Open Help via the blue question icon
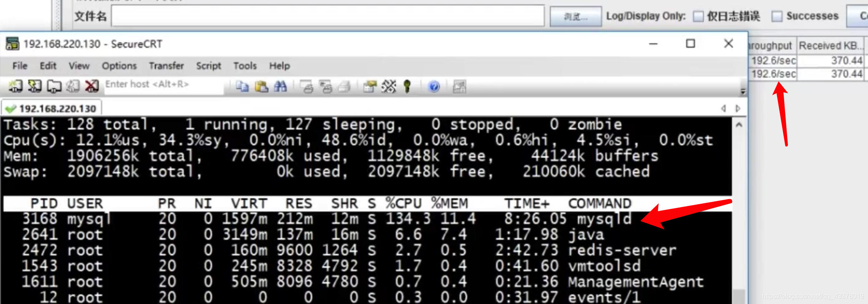This screenshot has width=868, height=304. [434, 86]
